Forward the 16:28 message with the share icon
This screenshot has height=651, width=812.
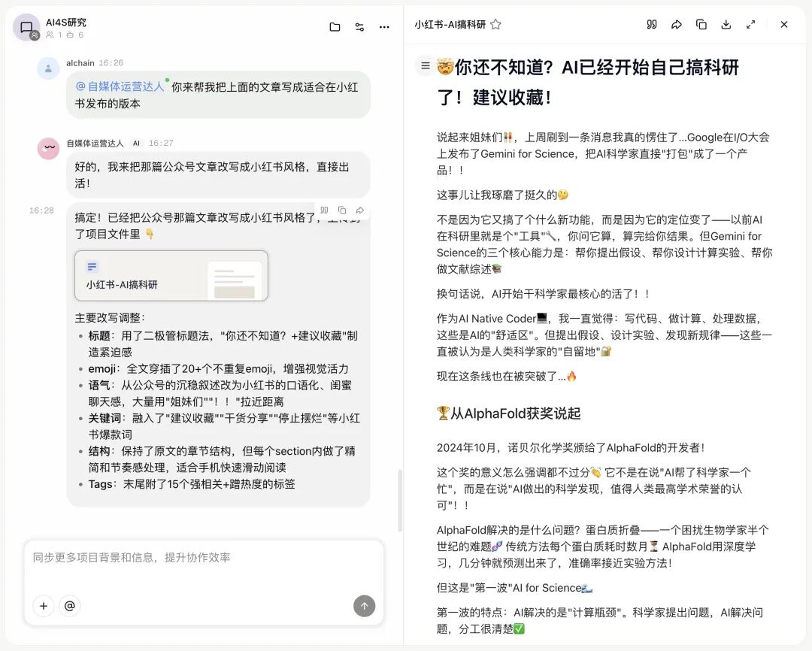pos(359,210)
